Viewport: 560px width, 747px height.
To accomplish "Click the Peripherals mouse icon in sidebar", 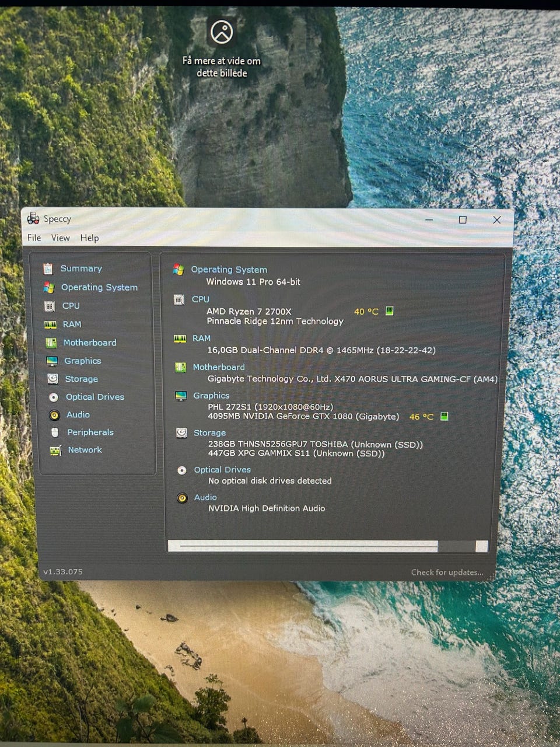I will [55, 432].
